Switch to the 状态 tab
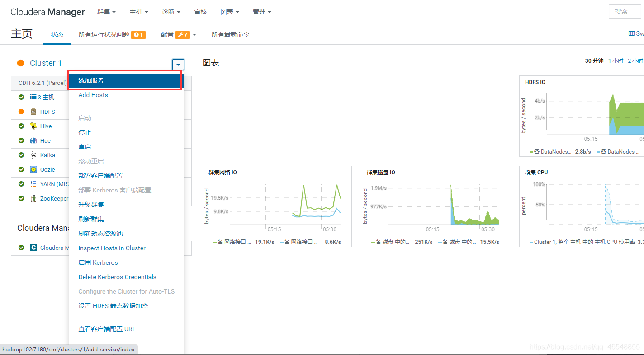Screen dimensions: 644x355 [x=57, y=34]
